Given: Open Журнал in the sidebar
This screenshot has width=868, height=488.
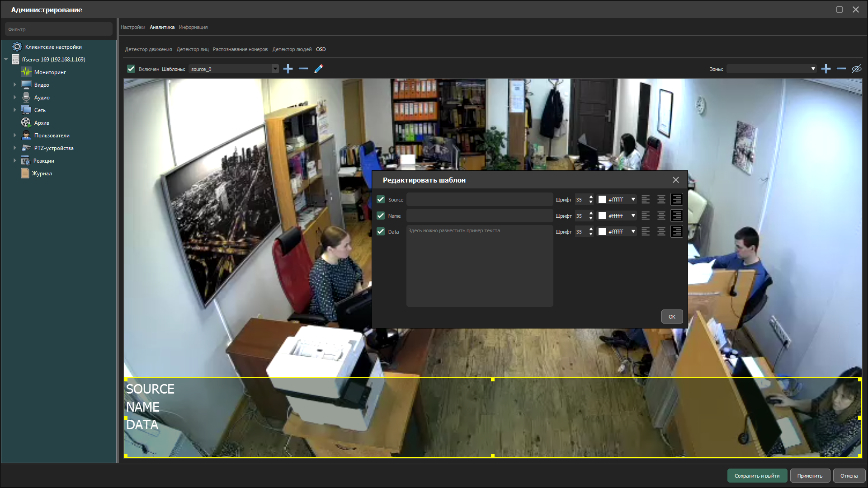Looking at the screenshot, I should click(42, 174).
